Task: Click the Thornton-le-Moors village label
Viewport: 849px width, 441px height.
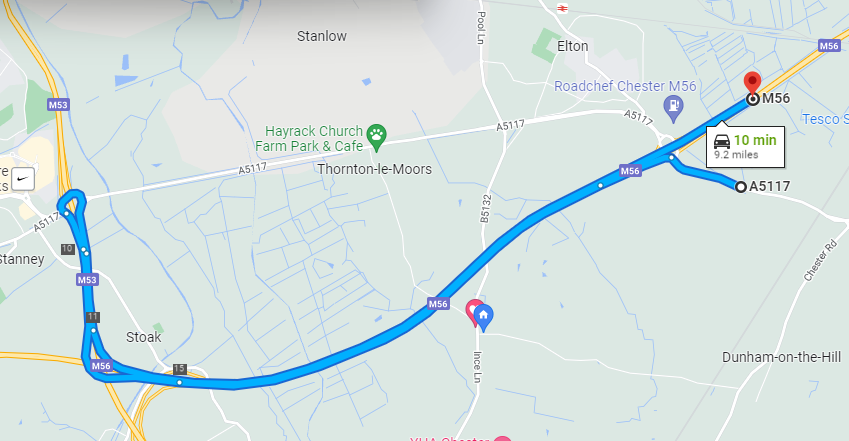Action: pyautogui.click(x=375, y=169)
